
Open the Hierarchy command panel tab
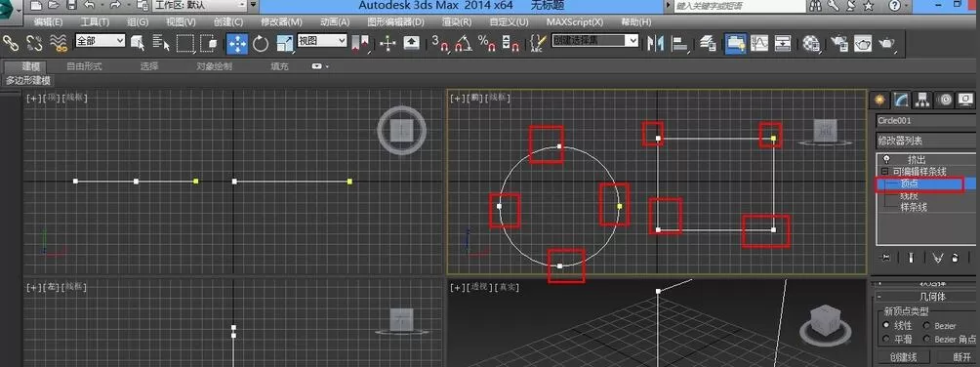tap(922, 100)
